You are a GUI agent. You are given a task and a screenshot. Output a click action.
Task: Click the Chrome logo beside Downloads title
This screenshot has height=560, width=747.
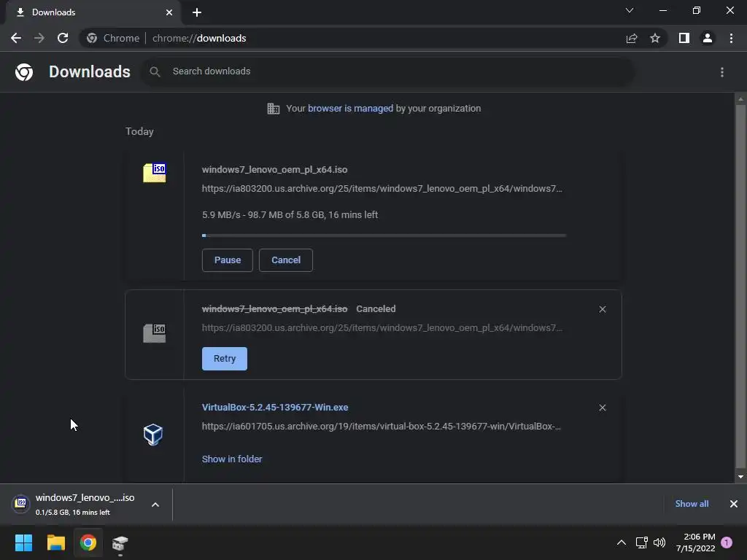click(24, 72)
